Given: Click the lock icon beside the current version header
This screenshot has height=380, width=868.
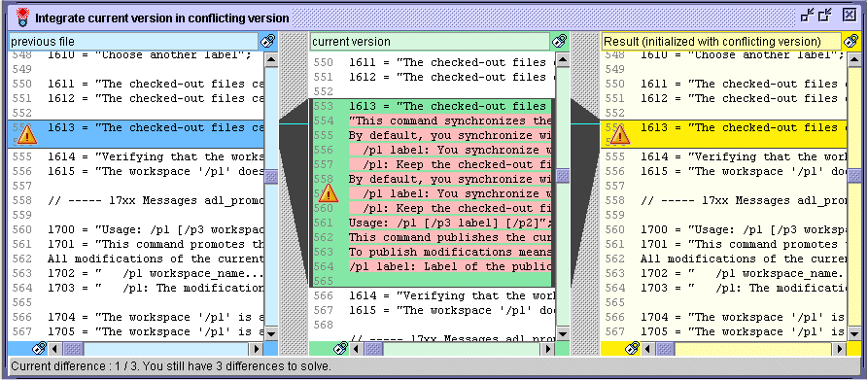Looking at the screenshot, I should coord(560,41).
